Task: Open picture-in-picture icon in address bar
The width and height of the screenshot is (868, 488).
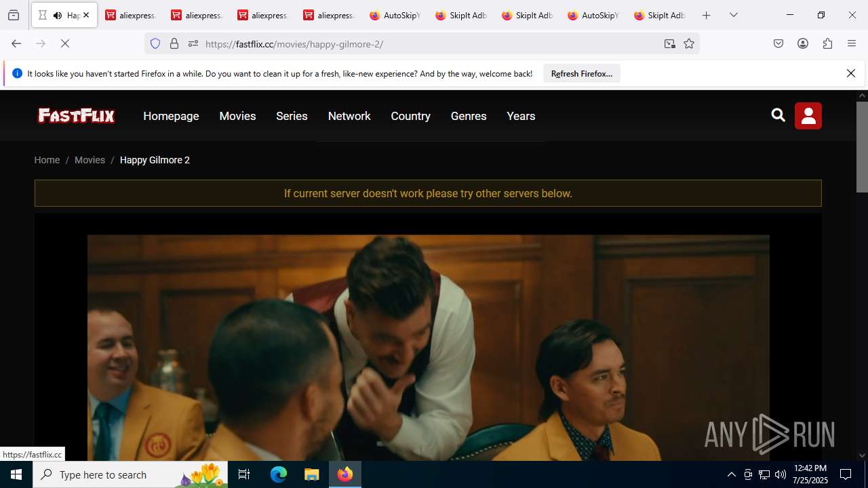Action: 670,43
